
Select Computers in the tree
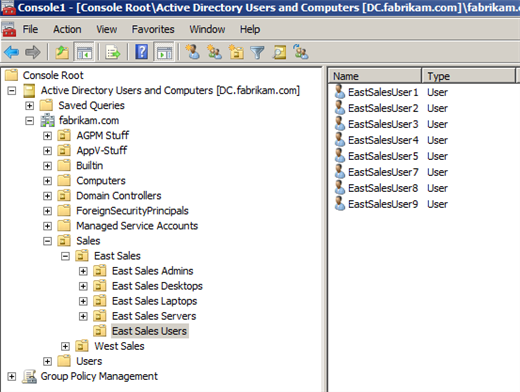pos(101,181)
